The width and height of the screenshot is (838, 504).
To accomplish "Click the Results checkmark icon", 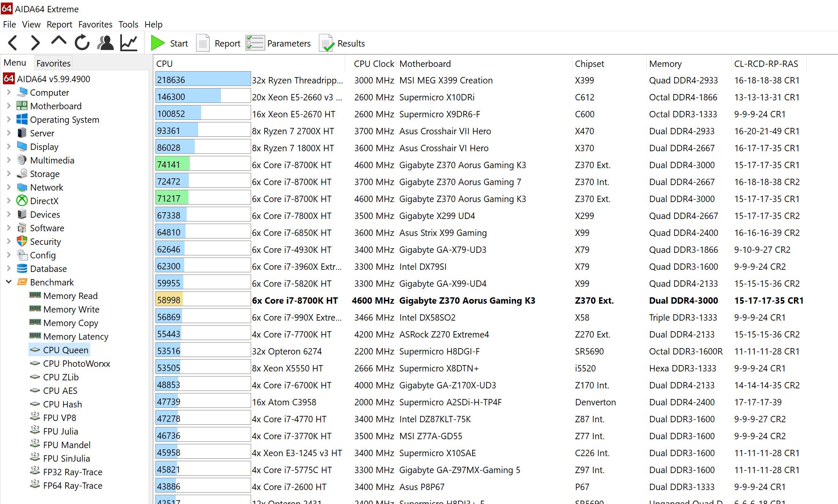I will 326,43.
